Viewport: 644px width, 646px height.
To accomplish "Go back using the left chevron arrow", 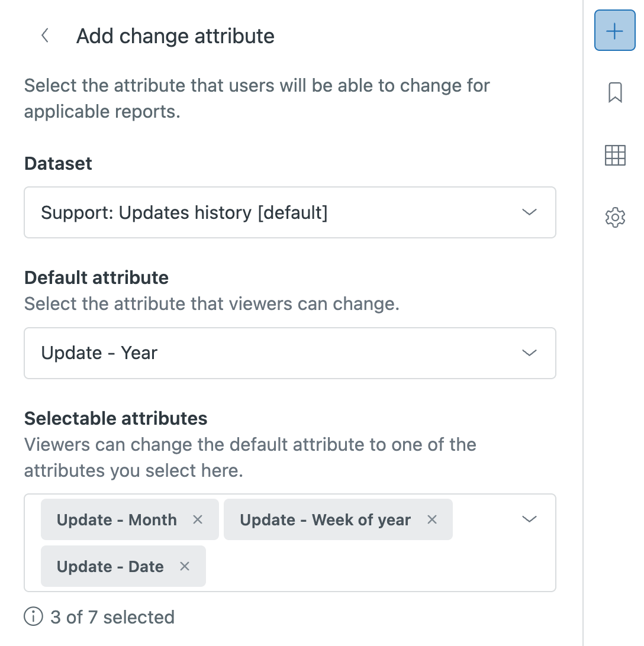I will tap(45, 35).
